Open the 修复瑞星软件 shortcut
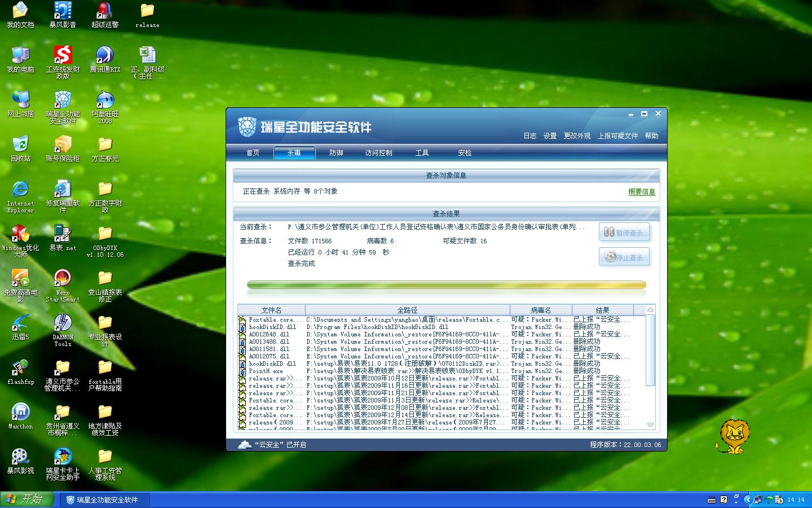Screen dimensions: 812x508 tap(63, 196)
